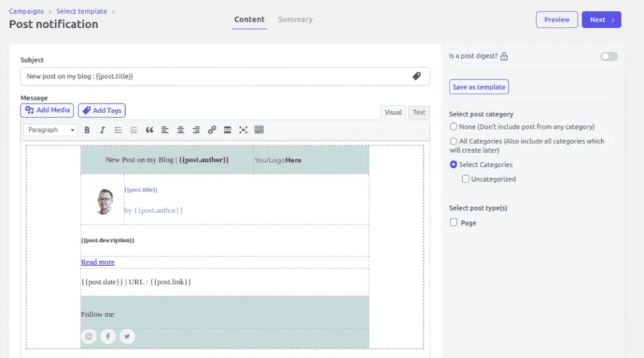Toggle the toolbar kitchen sink icon
644x358 pixels.
(258, 130)
